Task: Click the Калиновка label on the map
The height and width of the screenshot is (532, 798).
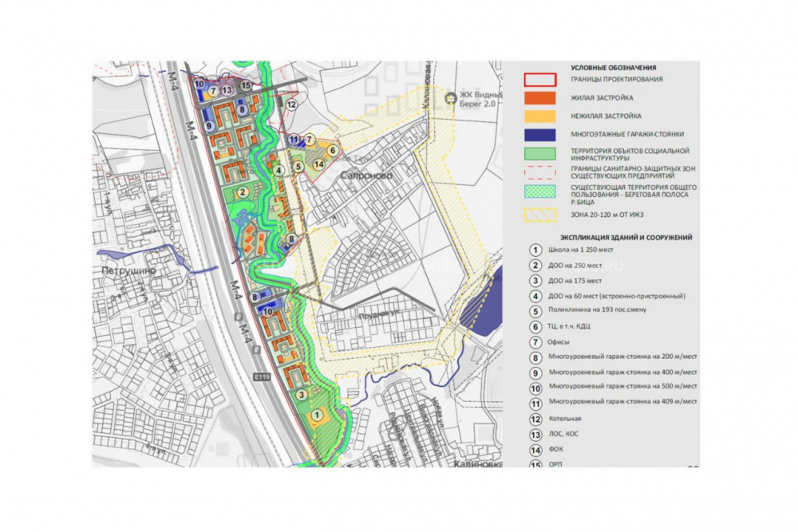Action: coord(478,464)
